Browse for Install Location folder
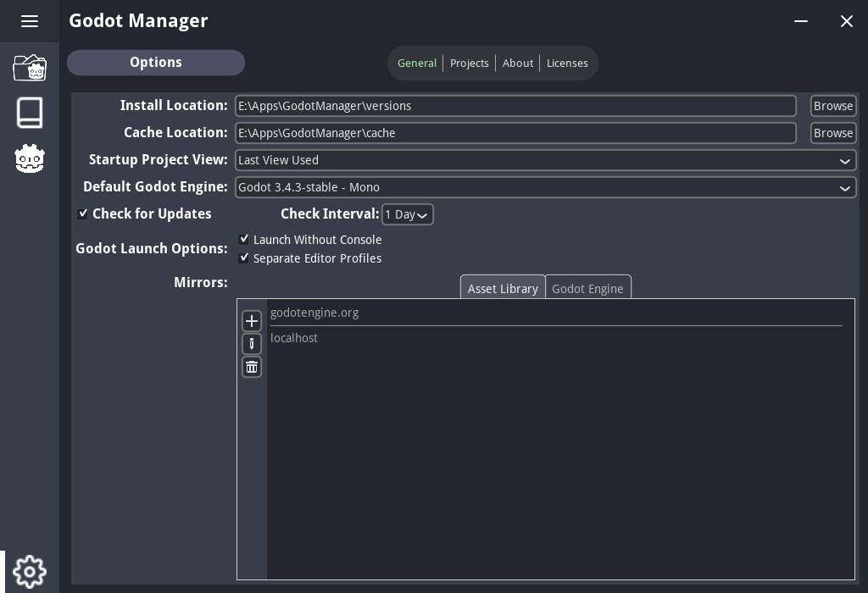Viewport: 868px width, 593px height. [832, 106]
